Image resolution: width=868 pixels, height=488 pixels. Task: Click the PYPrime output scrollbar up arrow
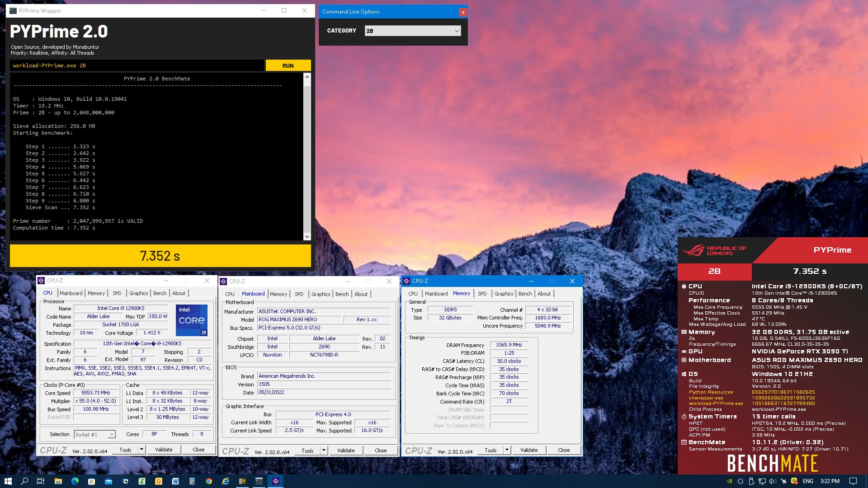click(307, 77)
